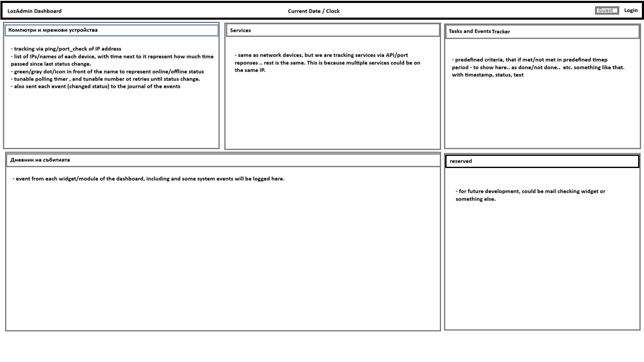This screenshot has height=362, width=644.
Task: Select the Guest user field
Action: point(607,10)
